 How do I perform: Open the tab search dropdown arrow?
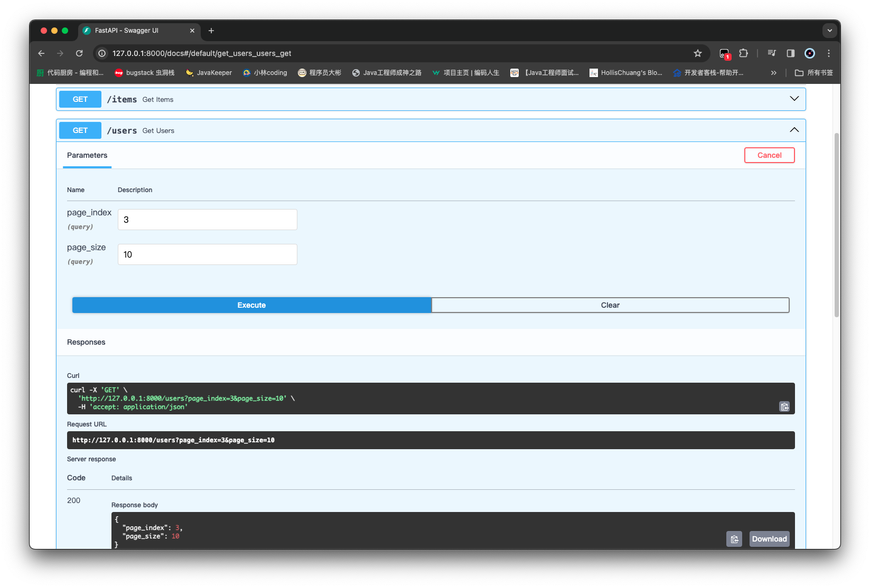pyautogui.click(x=829, y=31)
